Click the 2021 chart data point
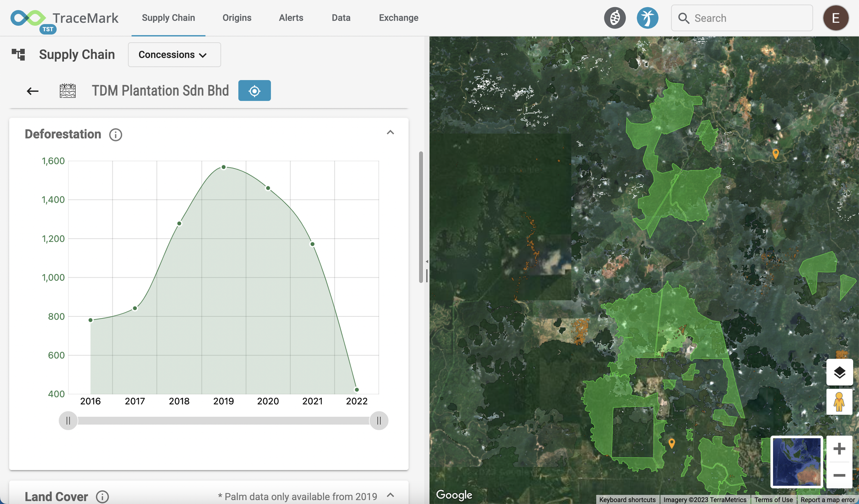859x504 pixels. click(x=312, y=244)
